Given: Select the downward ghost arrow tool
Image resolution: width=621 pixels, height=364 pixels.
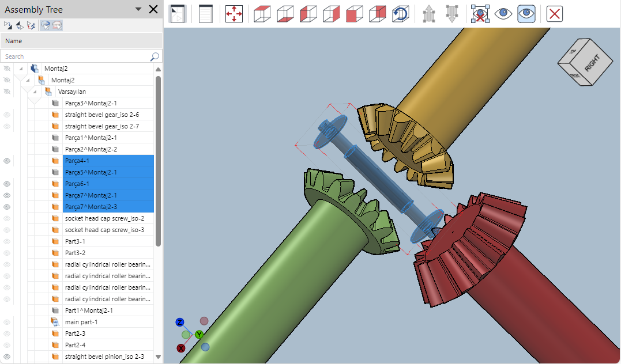Looking at the screenshot, I should [x=452, y=14].
